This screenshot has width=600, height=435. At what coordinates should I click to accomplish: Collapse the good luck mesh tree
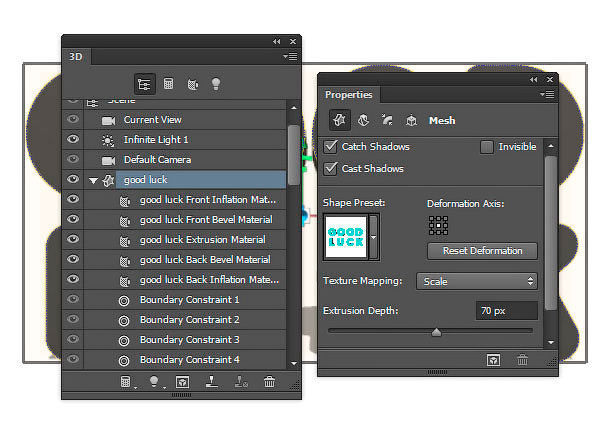click(x=93, y=180)
